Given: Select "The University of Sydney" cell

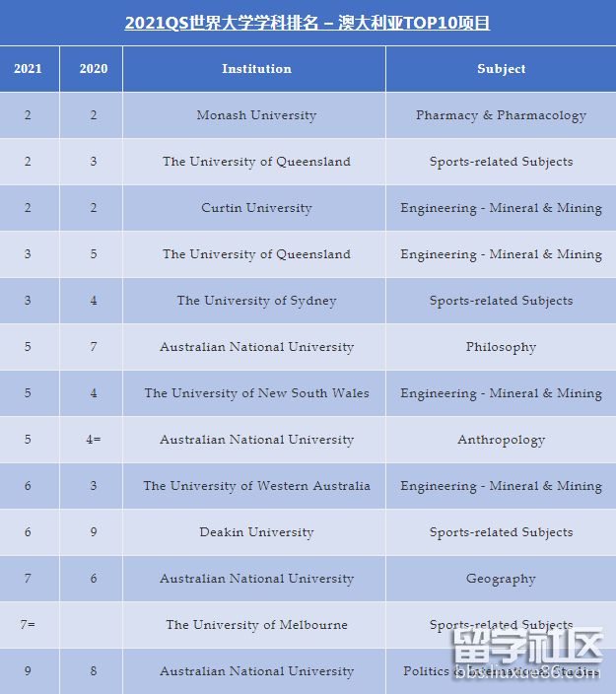Looking at the screenshot, I should pyautogui.click(x=256, y=301).
